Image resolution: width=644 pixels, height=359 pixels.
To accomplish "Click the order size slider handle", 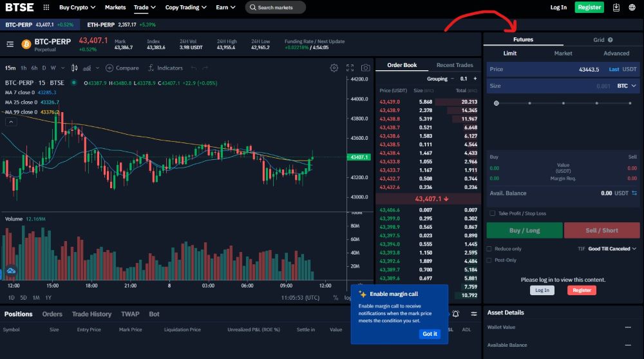I will (496, 103).
